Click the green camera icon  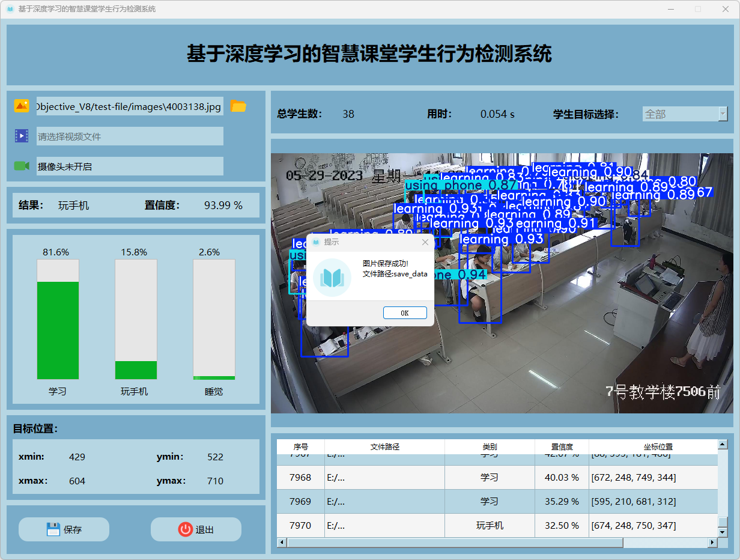[22, 166]
